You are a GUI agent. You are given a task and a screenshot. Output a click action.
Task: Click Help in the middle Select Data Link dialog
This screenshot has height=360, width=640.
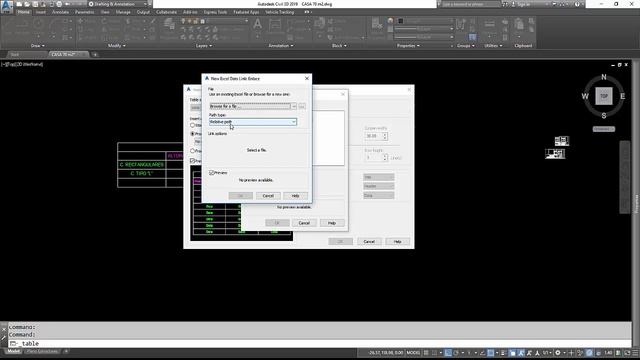(x=332, y=223)
